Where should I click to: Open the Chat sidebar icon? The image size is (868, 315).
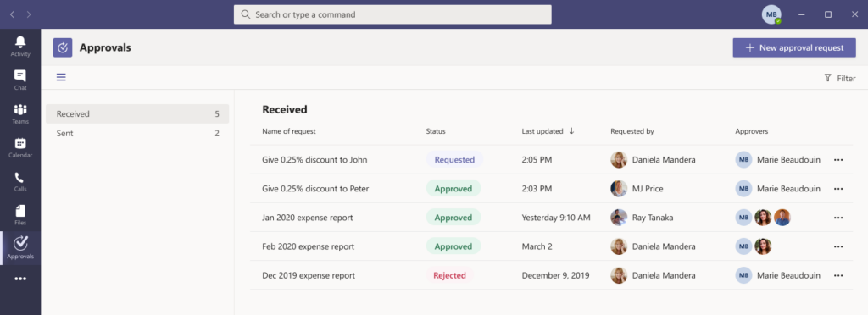pos(20,80)
